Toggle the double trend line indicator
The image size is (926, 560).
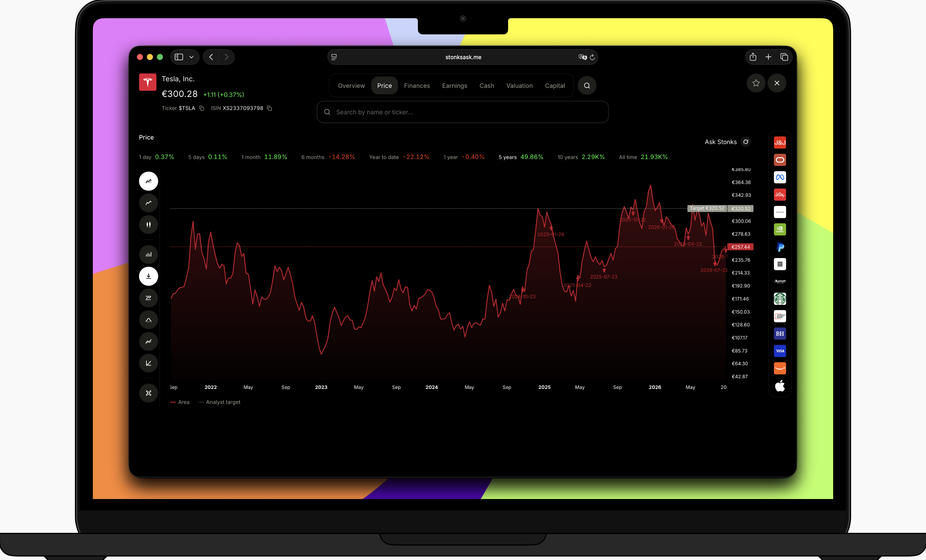pos(148,342)
